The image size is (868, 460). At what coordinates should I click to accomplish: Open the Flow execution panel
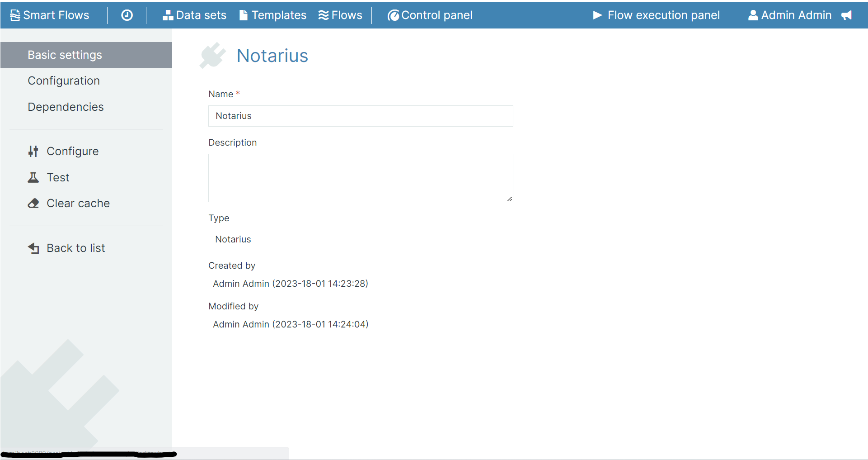pyautogui.click(x=656, y=15)
